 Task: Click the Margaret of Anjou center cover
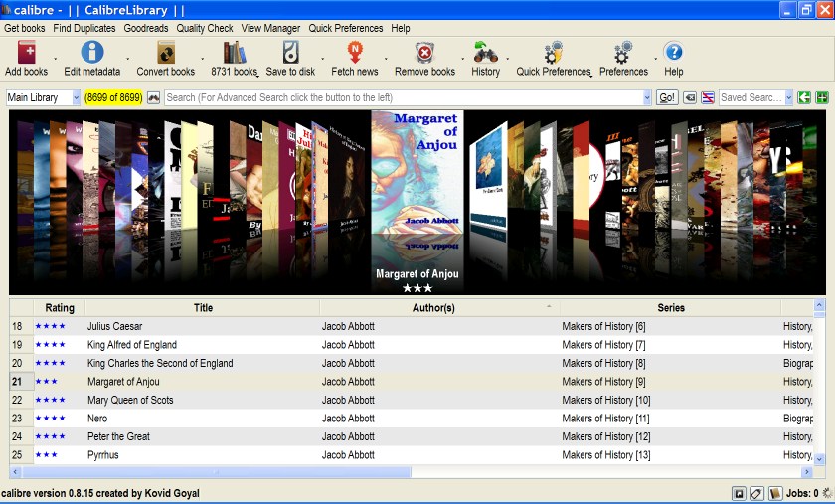417,173
